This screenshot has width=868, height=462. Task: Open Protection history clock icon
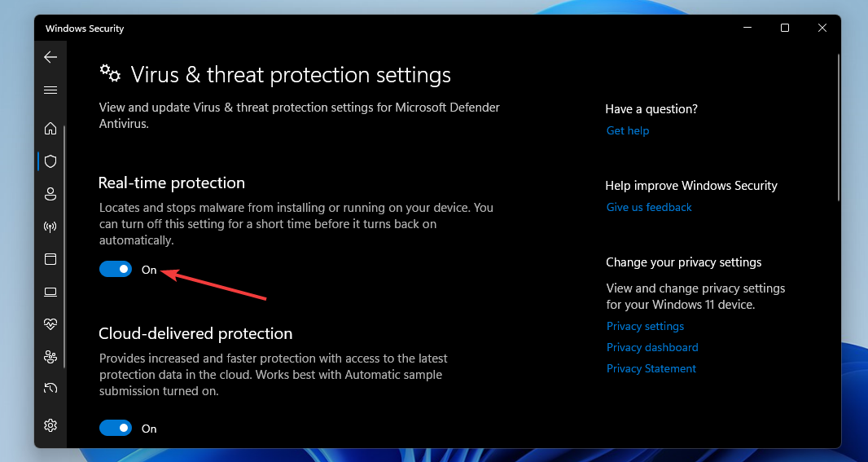click(x=50, y=389)
